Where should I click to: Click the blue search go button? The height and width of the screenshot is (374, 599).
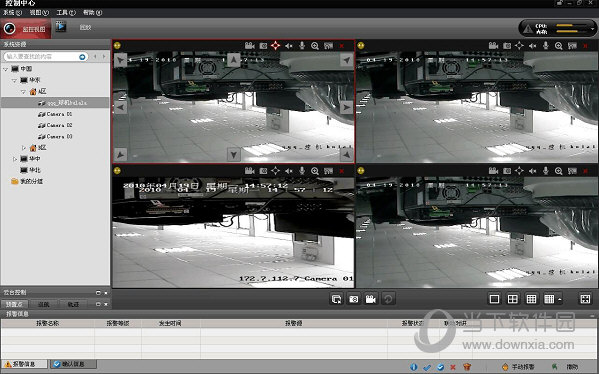tap(82, 57)
